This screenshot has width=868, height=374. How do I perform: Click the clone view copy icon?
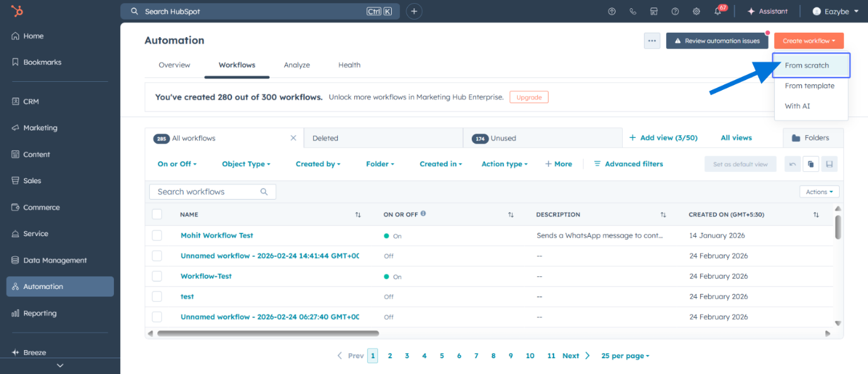click(811, 164)
